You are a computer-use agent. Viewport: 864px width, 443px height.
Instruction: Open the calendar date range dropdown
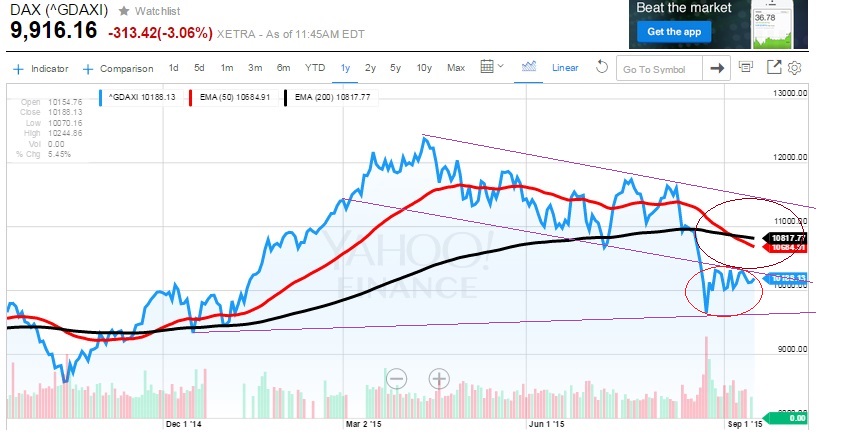coord(493,68)
